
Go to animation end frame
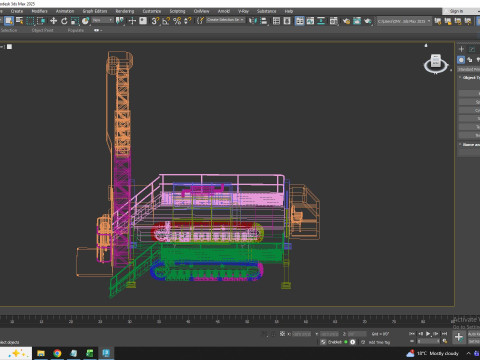coord(444,333)
